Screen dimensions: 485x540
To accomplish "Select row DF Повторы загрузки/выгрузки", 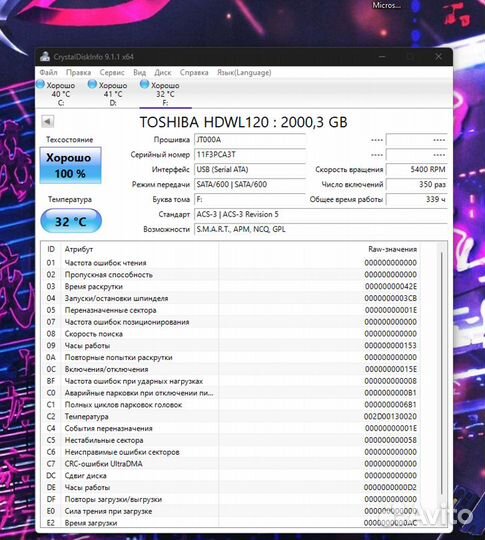I will point(231,499).
